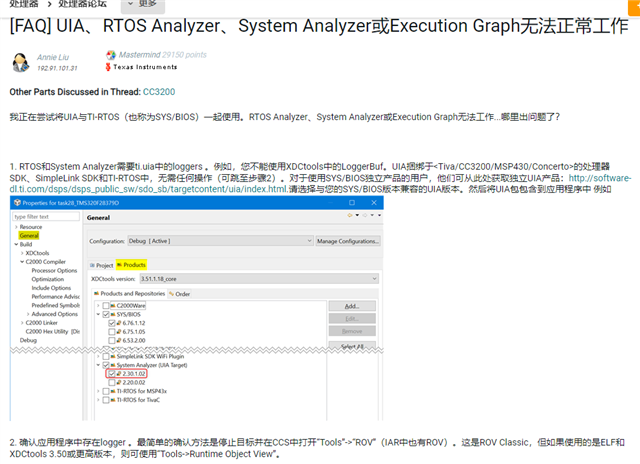Click the FAQ page title heading
640x464 pixels.
[319, 26]
